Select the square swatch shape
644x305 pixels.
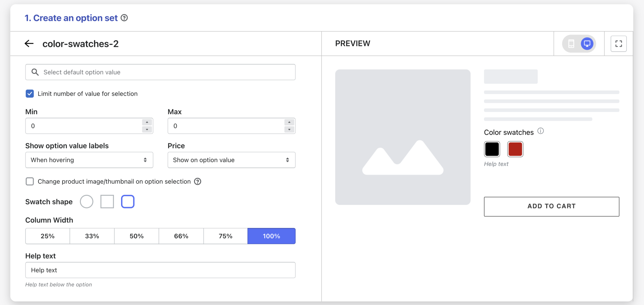[x=107, y=202]
